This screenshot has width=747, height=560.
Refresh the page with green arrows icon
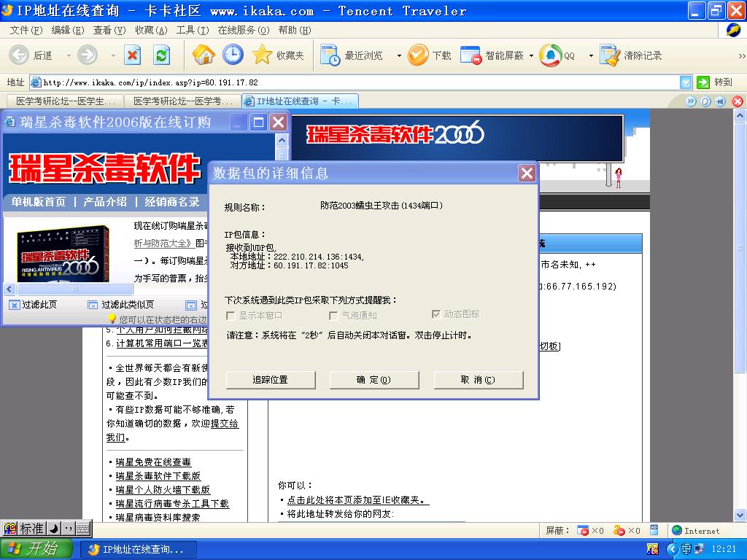point(161,55)
